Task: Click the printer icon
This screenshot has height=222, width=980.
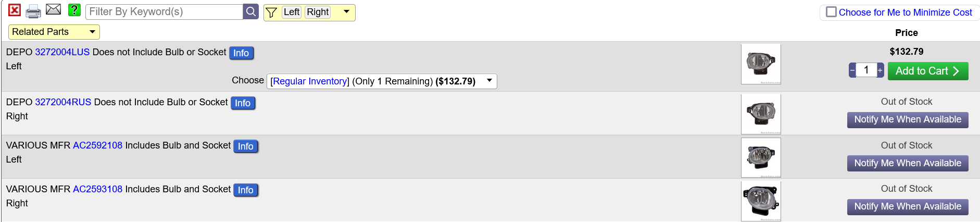Action: (33, 11)
